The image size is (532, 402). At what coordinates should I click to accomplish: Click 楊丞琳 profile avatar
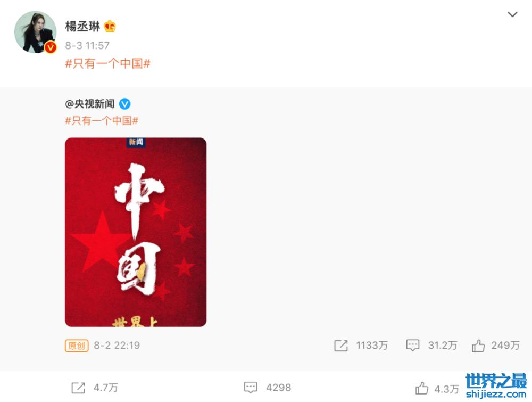35,32
